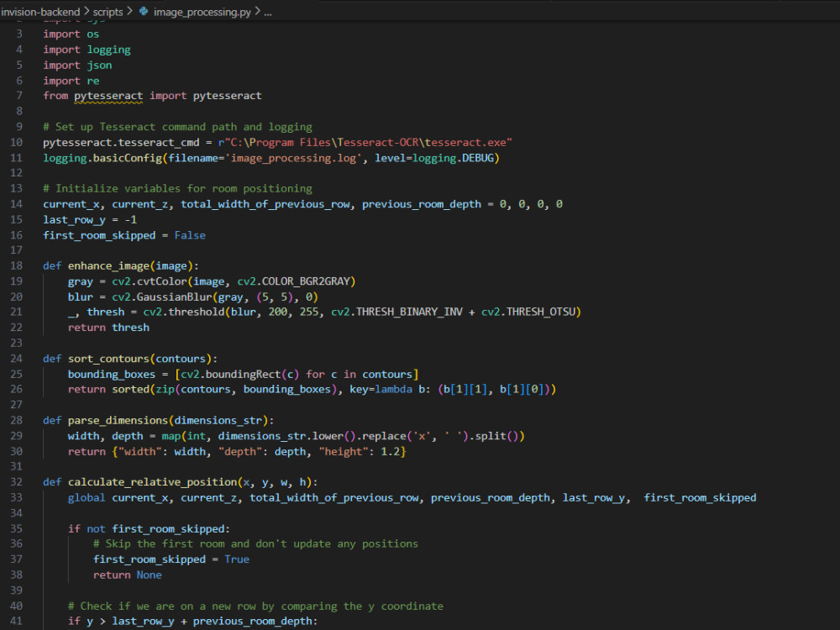Click 'cv2.COLOR_BGR2GRAY' constant
840x630 pixels.
click(293, 281)
